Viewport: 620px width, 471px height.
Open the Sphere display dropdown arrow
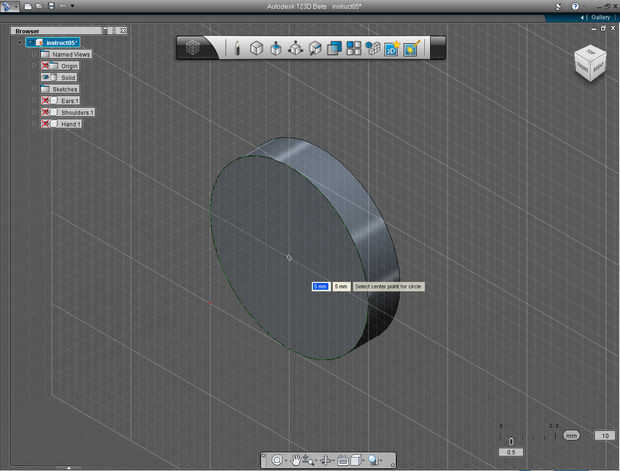pyautogui.click(x=381, y=460)
